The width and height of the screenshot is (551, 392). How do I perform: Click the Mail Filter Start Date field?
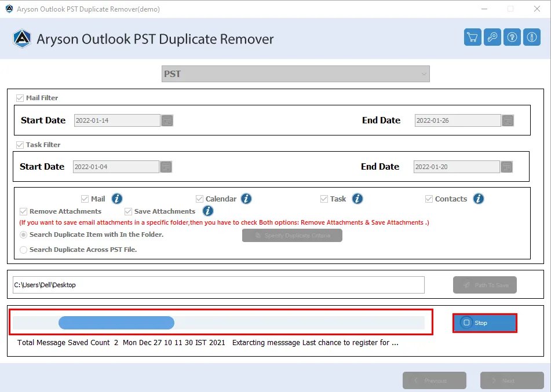117,120
